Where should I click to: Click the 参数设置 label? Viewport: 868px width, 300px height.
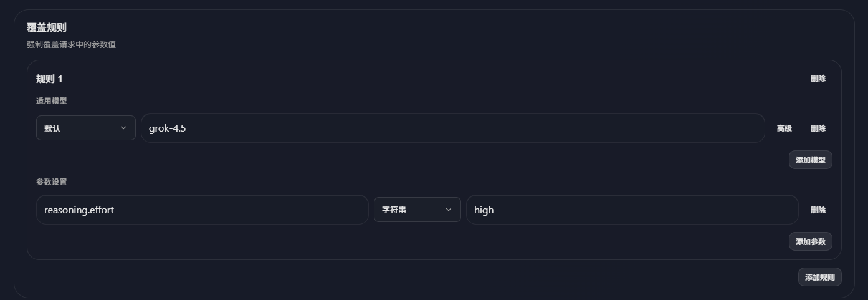click(x=51, y=182)
